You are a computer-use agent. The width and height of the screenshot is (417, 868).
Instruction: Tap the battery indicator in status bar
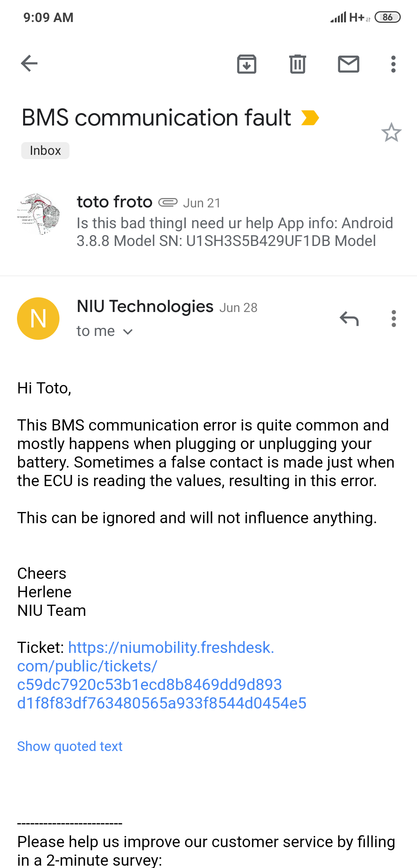(x=387, y=17)
